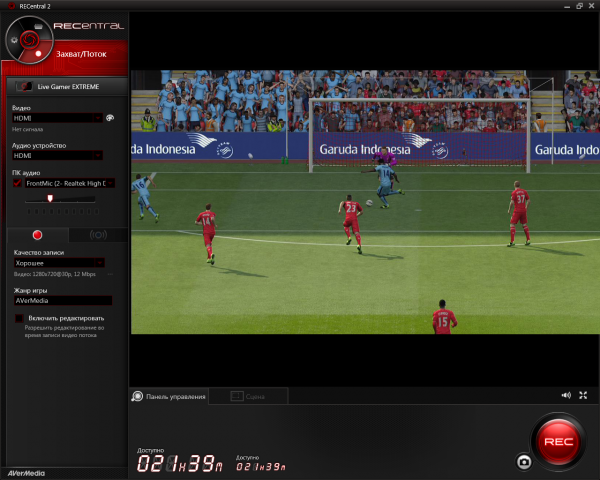The height and width of the screenshot is (480, 600).
Task: Click the Видео 1280x720@30p, 12 Mbps text
Action: pos(55,274)
